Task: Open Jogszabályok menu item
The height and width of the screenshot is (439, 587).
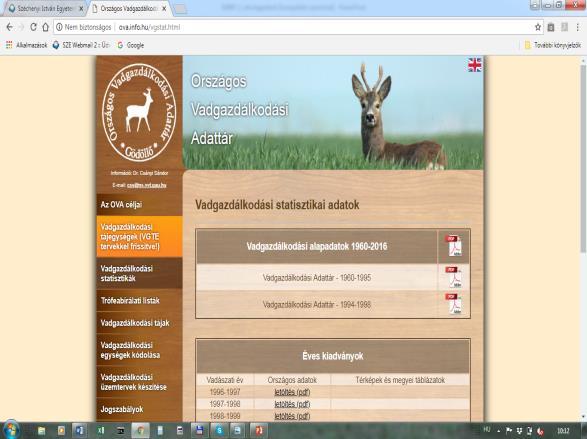Action: pos(139,409)
